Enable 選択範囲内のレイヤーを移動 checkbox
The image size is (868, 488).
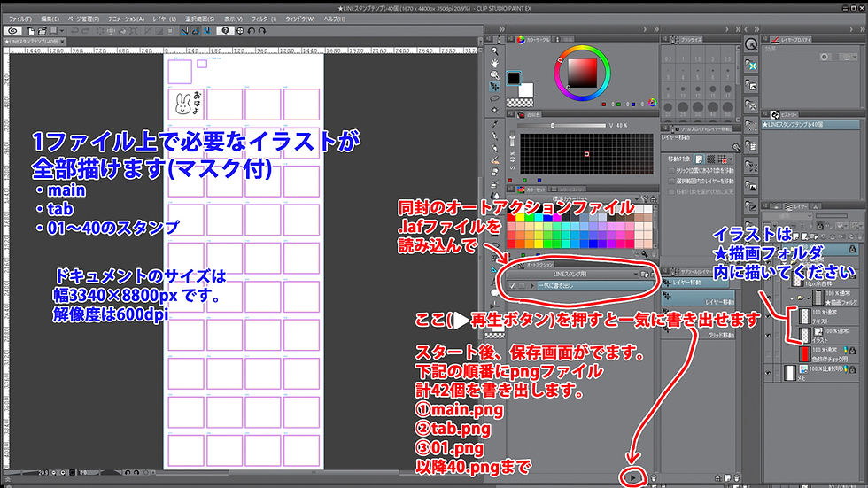671,181
